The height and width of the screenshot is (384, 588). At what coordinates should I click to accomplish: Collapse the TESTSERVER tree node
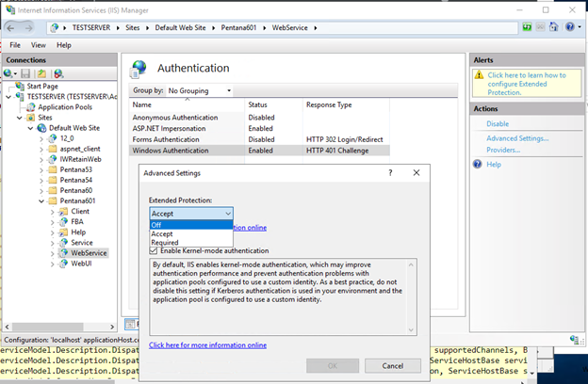(8, 97)
